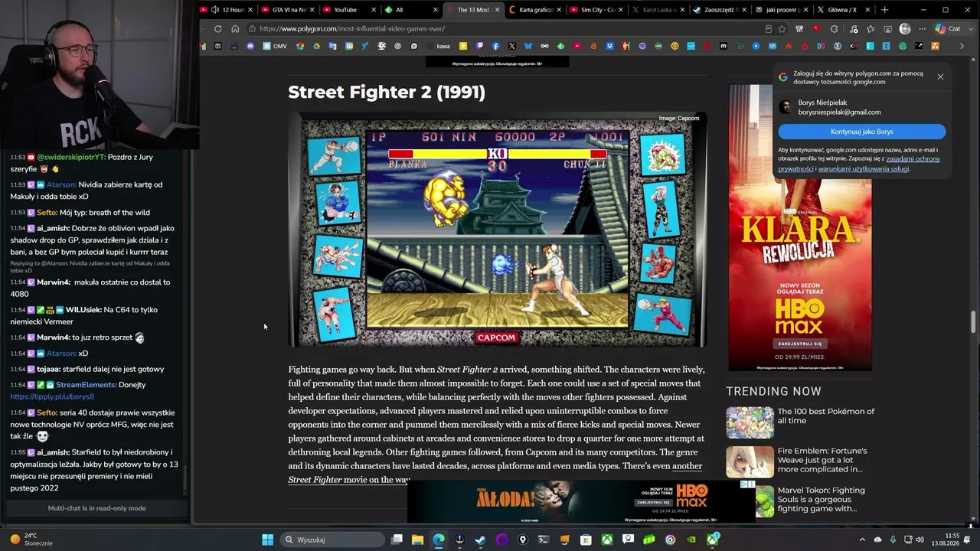This screenshot has height=551, width=980.
Task: Open the Windows Start menu
Action: [267, 540]
